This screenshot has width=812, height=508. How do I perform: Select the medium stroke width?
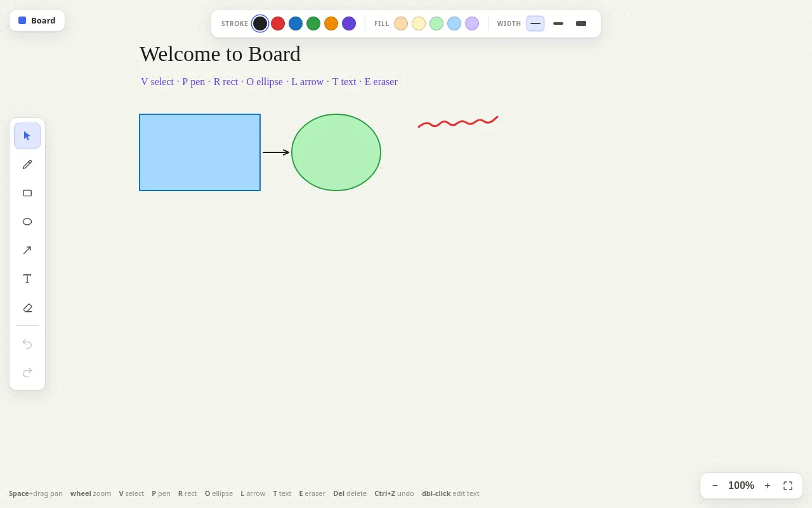558,23
